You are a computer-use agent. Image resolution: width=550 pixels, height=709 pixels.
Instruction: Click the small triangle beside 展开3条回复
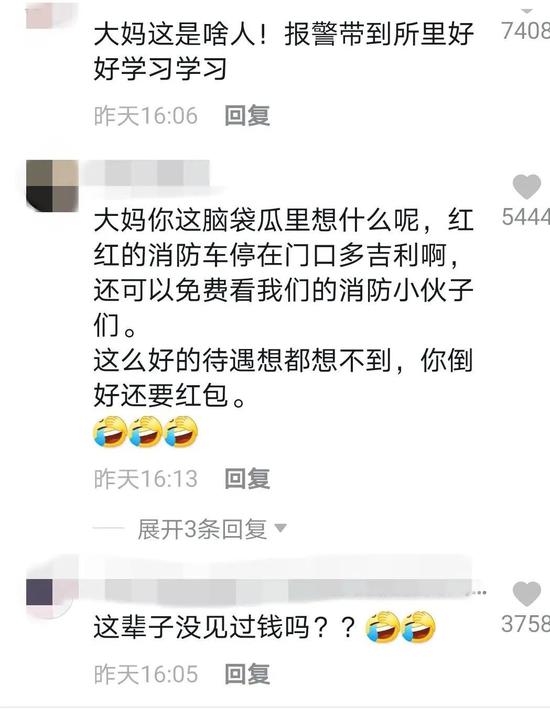coord(280,528)
